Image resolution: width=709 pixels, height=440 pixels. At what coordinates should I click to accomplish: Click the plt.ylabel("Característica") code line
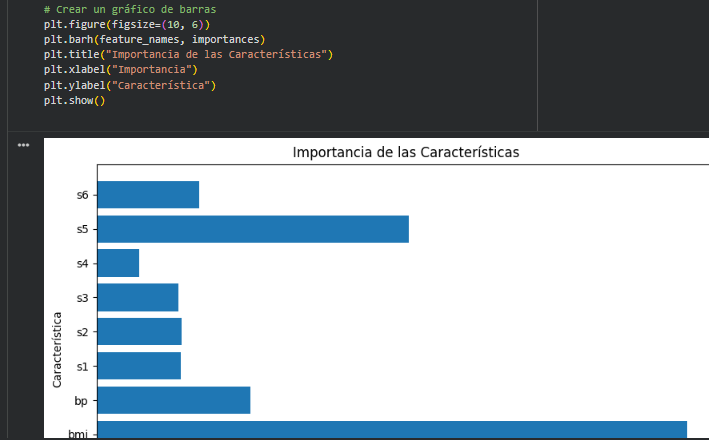click(130, 85)
